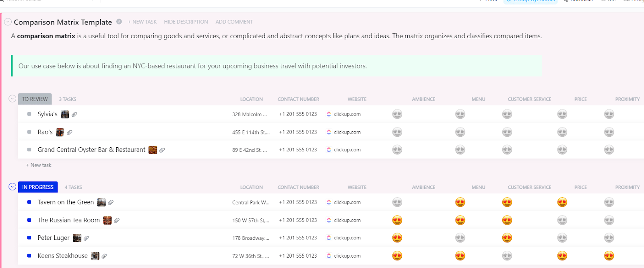The image size is (644, 268).
Task: Collapse the To Review group
Action: 12,99
